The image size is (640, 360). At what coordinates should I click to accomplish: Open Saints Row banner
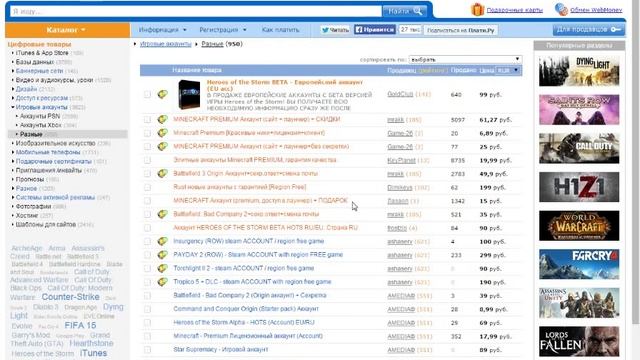click(x=579, y=109)
